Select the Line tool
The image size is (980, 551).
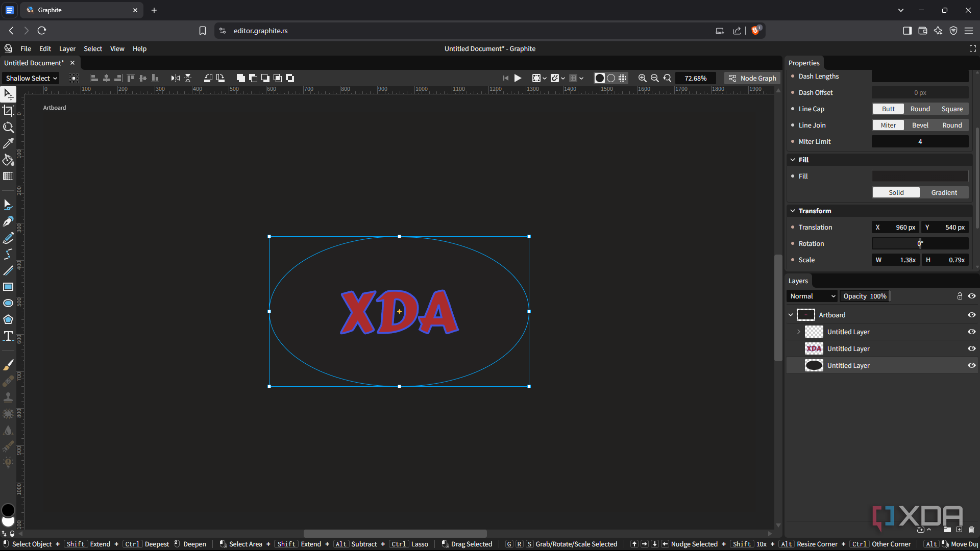click(8, 270)
